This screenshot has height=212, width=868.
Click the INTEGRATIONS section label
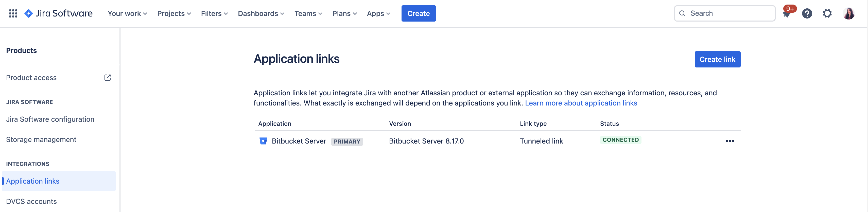coord(28,164)
